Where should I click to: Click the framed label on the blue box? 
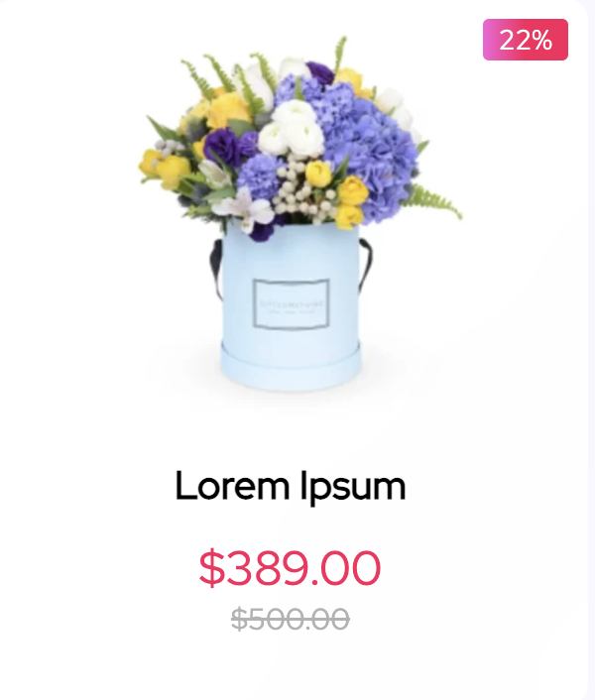pyautogui.click(x=291, y=303)
